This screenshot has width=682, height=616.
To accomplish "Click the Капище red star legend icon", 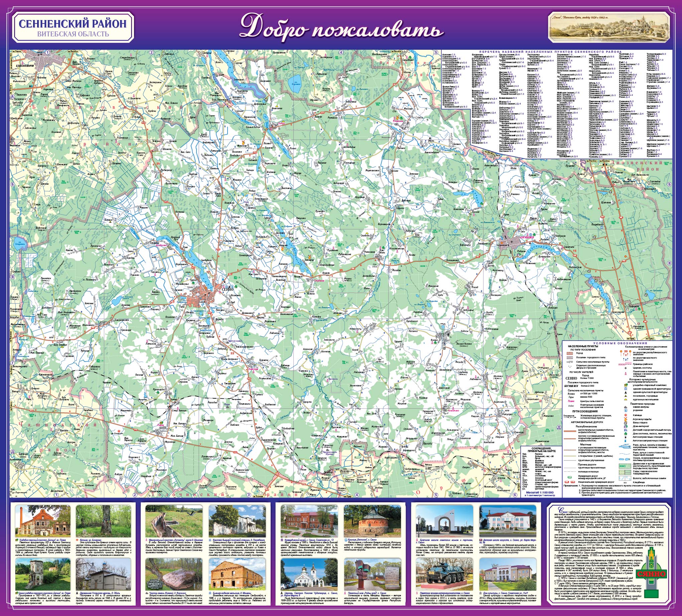I will tap(626, 416).
